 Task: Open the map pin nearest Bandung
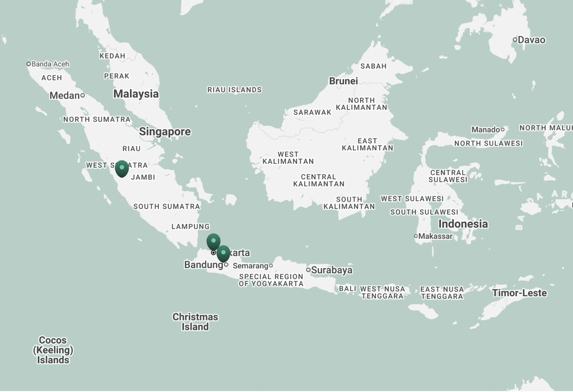click(x=223, y=253)
